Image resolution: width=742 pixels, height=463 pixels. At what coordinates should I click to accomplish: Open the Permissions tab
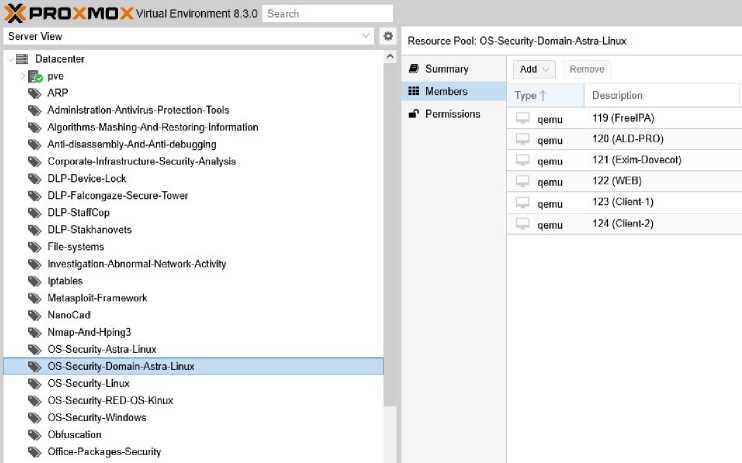(x=454, y=114)
